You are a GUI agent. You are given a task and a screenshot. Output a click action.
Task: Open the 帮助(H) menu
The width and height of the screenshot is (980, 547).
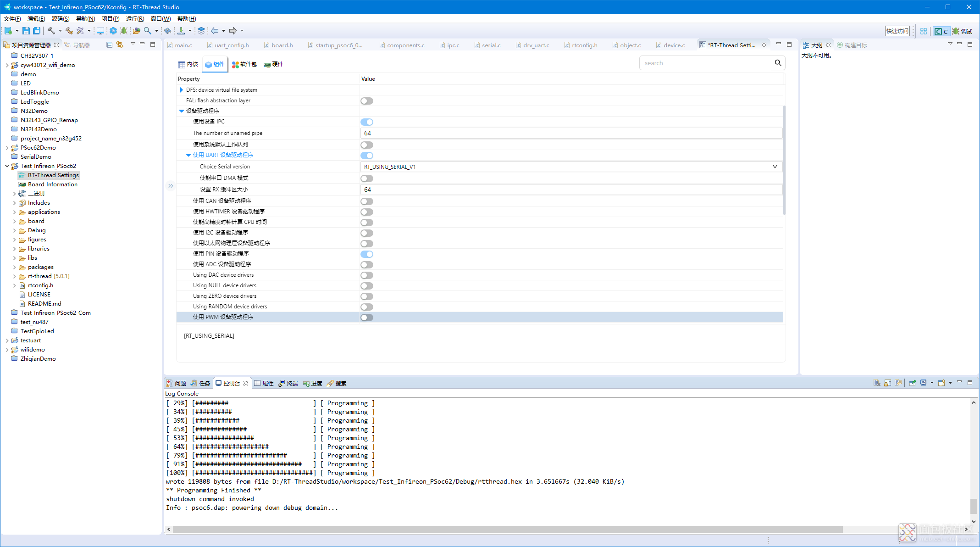click(187, 19)
